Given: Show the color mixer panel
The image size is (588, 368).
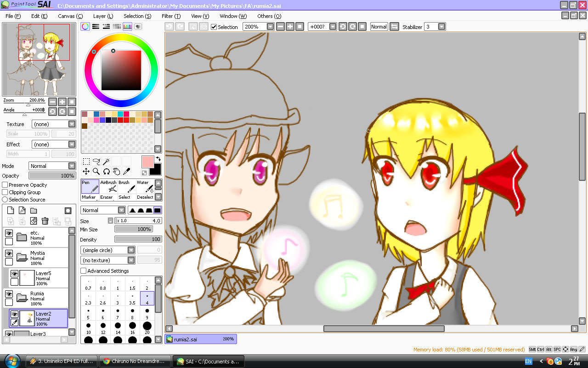Looking at the screenshot, I should coord(117,27).
